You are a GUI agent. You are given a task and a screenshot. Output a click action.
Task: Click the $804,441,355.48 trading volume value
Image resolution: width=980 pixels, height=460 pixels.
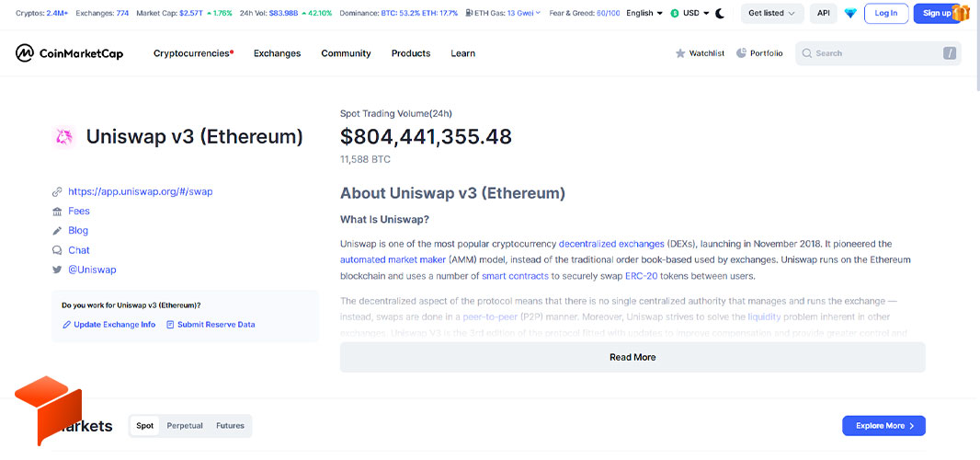click(426, 136)
